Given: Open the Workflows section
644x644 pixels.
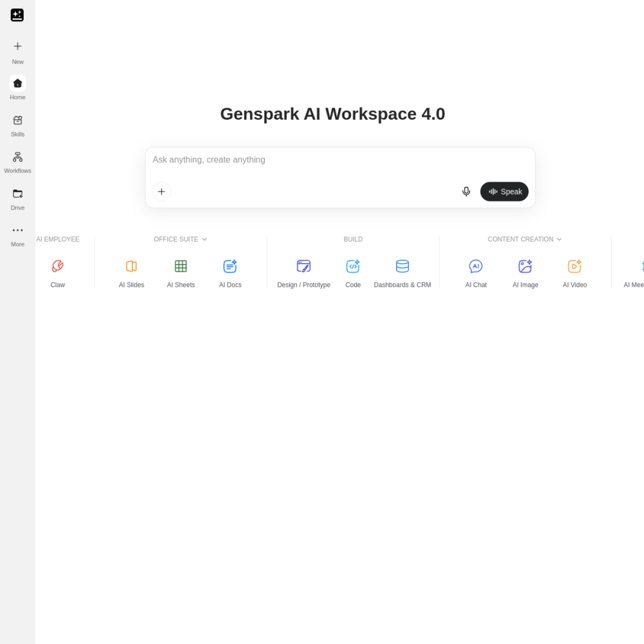Looking at the screenshot, I should tap(17, 162).
